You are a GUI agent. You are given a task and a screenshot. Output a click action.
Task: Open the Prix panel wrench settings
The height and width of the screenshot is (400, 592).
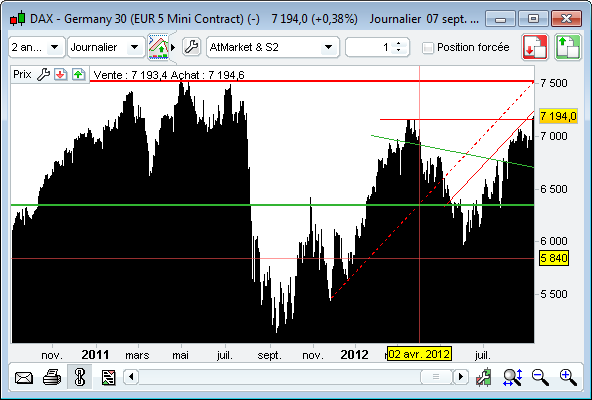tap(43, 74)
